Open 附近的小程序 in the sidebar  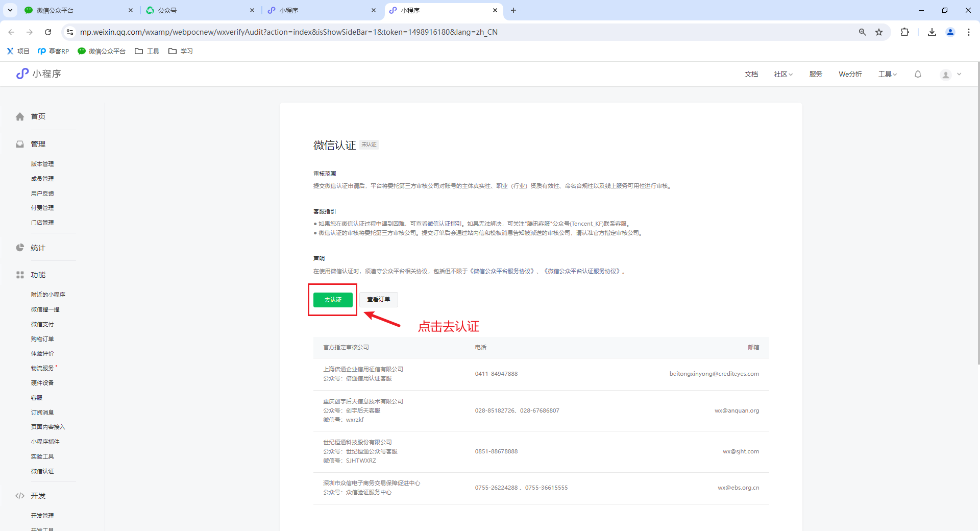[x=48, y=295]
